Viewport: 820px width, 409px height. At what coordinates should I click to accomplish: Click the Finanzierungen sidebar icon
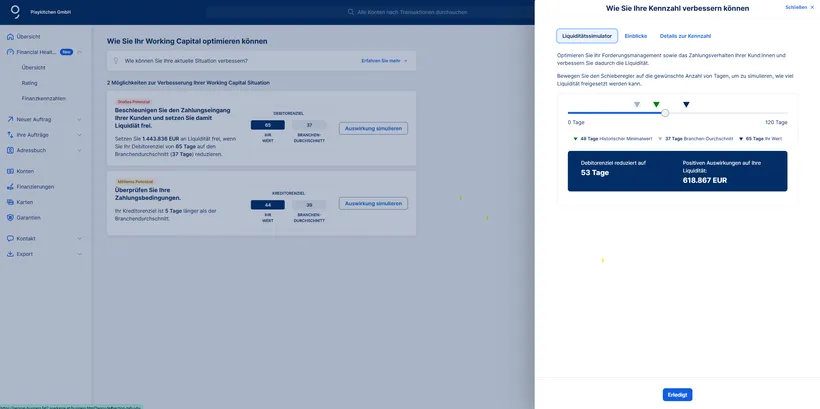10,187
